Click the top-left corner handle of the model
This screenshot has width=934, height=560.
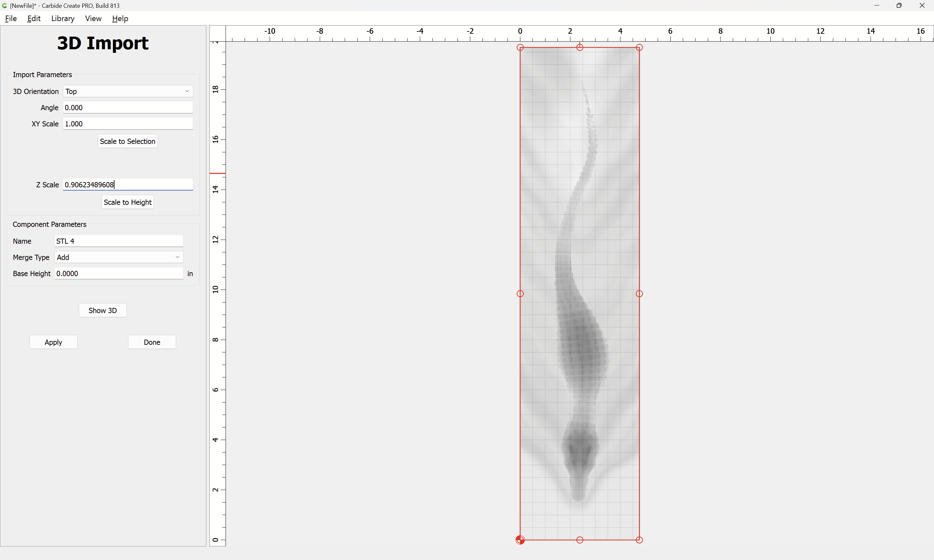pyautogui.click(x=520, y=48)
